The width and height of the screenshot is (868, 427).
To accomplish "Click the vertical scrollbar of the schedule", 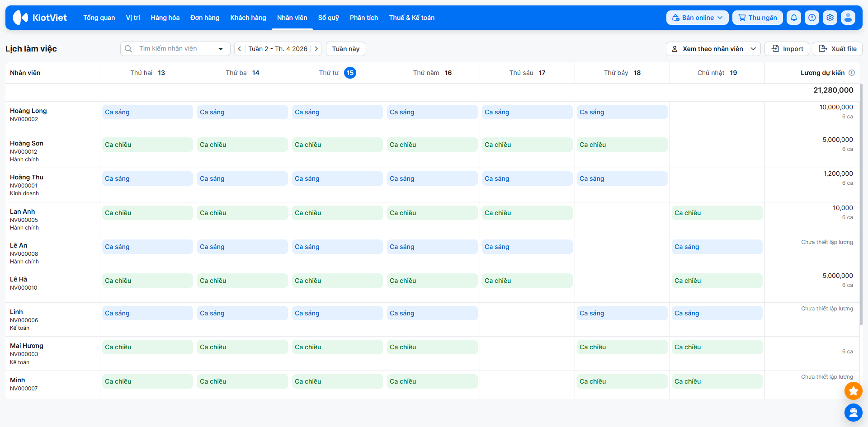I will coord(861,203).
